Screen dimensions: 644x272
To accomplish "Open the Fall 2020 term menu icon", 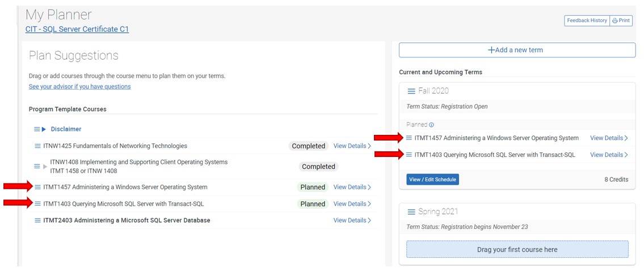I will point(411,91).
